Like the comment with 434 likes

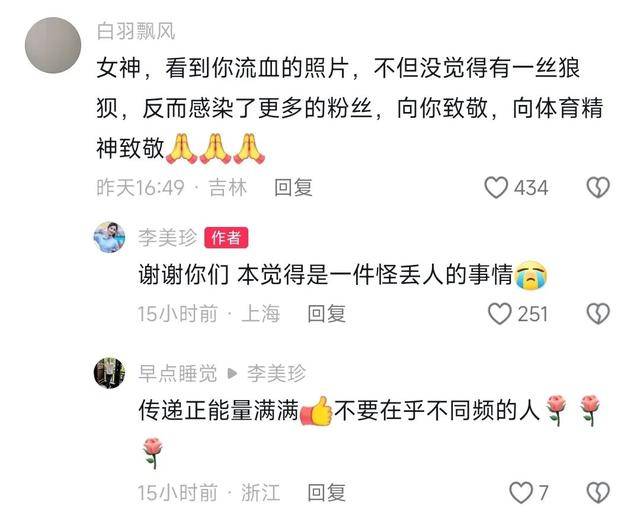tap(496, 187)
